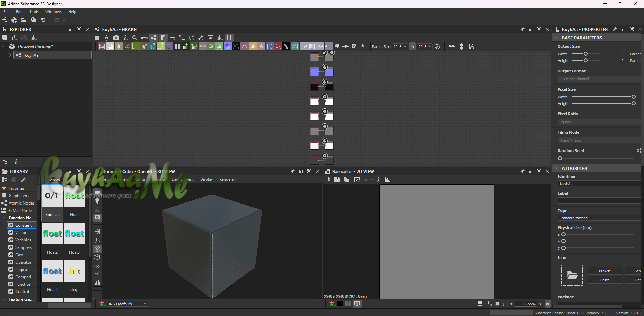Image resolution: width=644 pixels, height=316 pixels.
Task: Click the clean broom icon in graph toolbar
Action: coord(220,38)
